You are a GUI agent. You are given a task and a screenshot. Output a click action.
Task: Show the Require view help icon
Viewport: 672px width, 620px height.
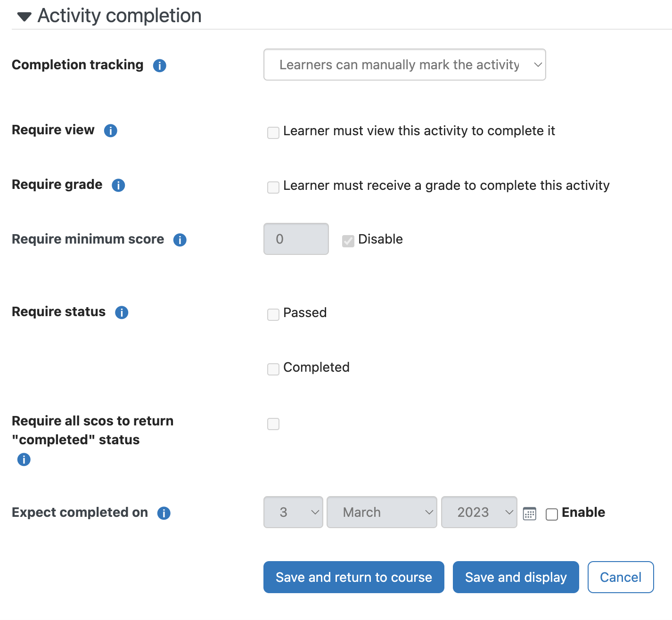click(x=111, y=131)
